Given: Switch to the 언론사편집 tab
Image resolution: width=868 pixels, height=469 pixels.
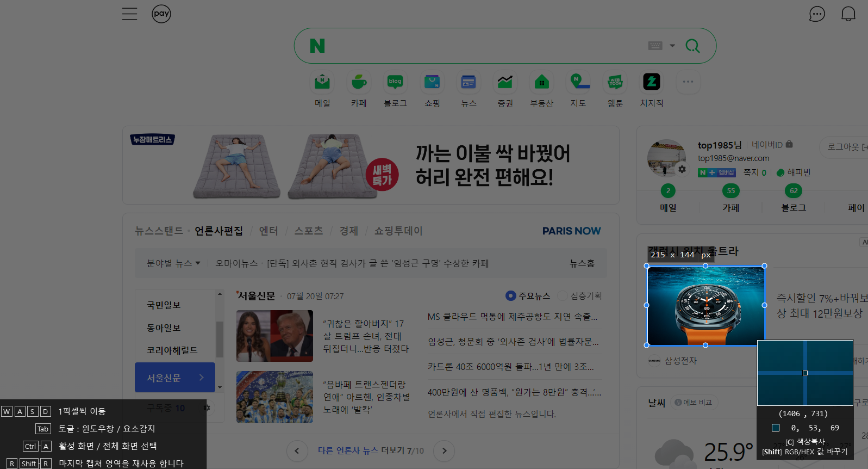Looking at the screenshot, I should [x=218, y=231].
